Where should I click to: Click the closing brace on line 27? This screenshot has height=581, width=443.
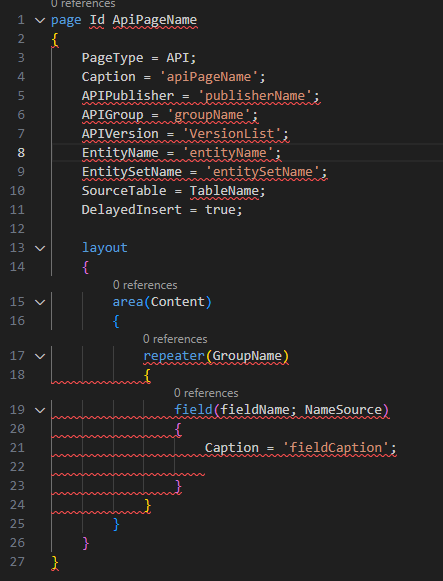[55, 562]
